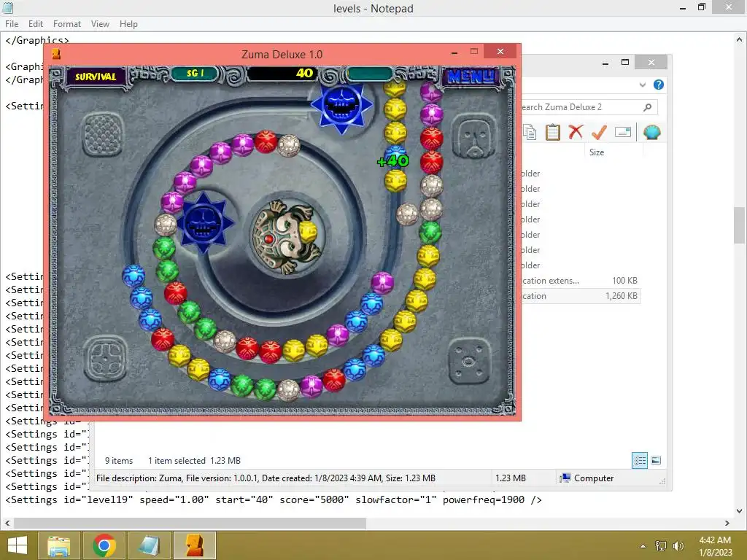The image size is (747, 560).
Task: Click the SG I level indicator
Action: [x=195, y=74]
